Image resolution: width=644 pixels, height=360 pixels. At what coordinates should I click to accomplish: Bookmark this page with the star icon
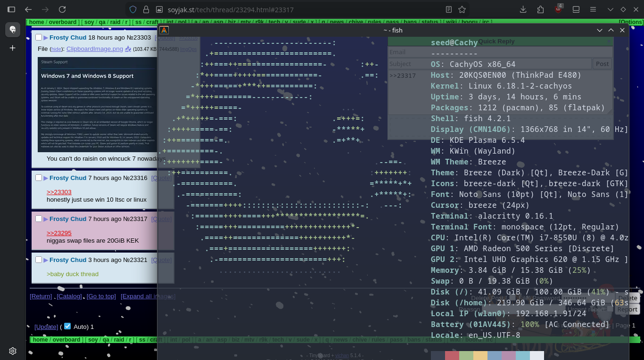[462, 9]
